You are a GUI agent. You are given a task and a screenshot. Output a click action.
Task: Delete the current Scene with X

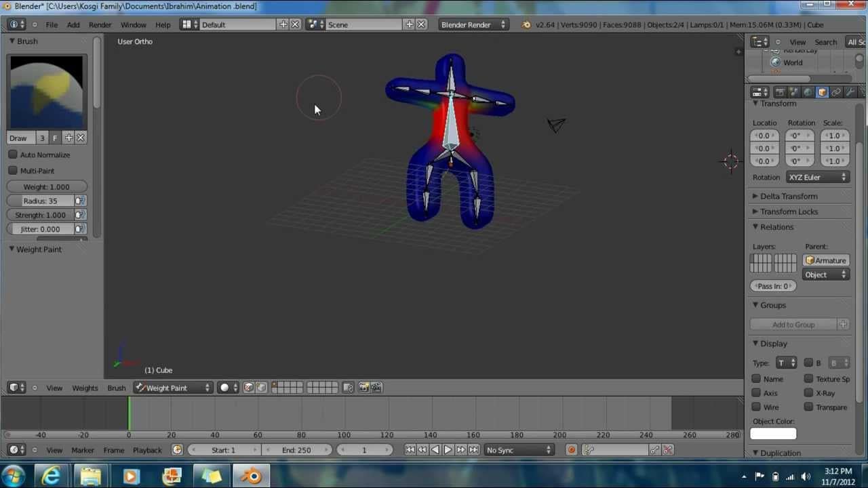(421, 24)
